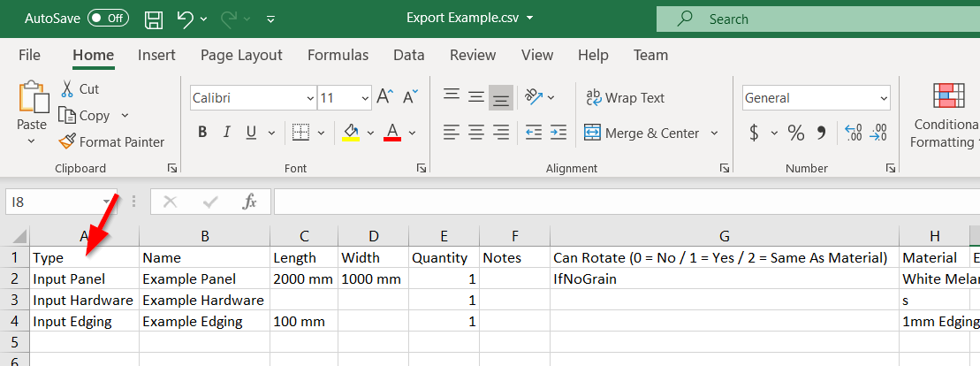The height and width of the screenshot is (366, 980).
Task: Select the cell containing Example Panel
Action: (x=204, y=278)
